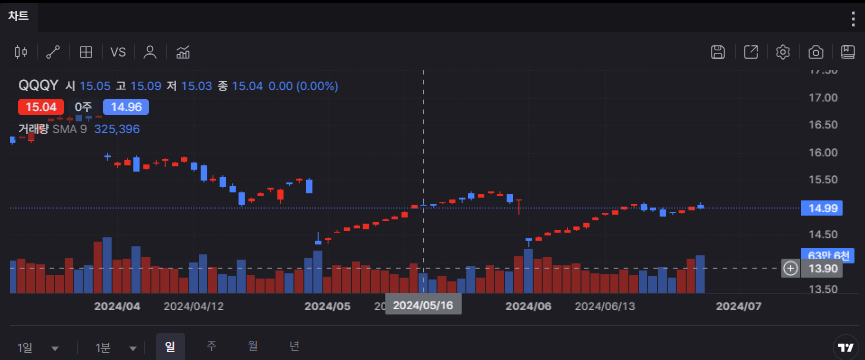865x360 pixels.
Task: Select the 년 yearly timeframe tab
Action: coord(295,346)
